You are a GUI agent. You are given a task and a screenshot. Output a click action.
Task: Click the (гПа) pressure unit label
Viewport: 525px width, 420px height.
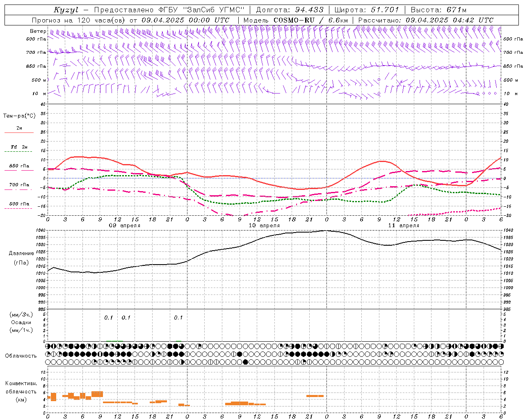tap(21, 263)
